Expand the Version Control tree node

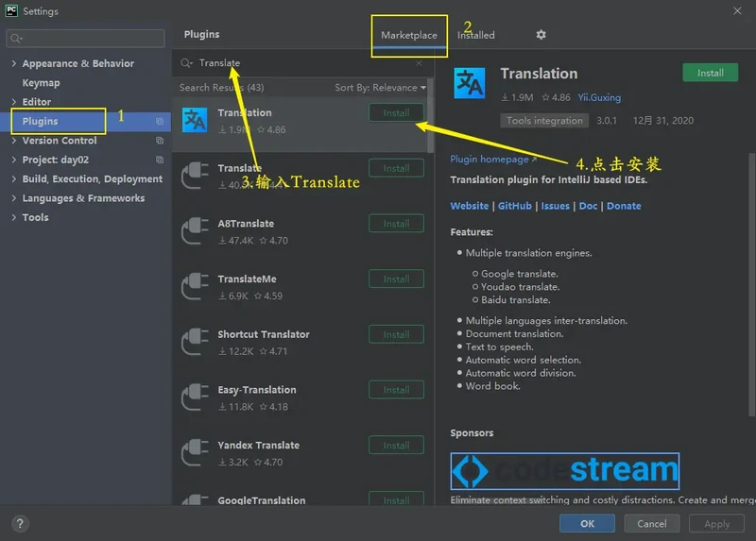pos(13,141)
